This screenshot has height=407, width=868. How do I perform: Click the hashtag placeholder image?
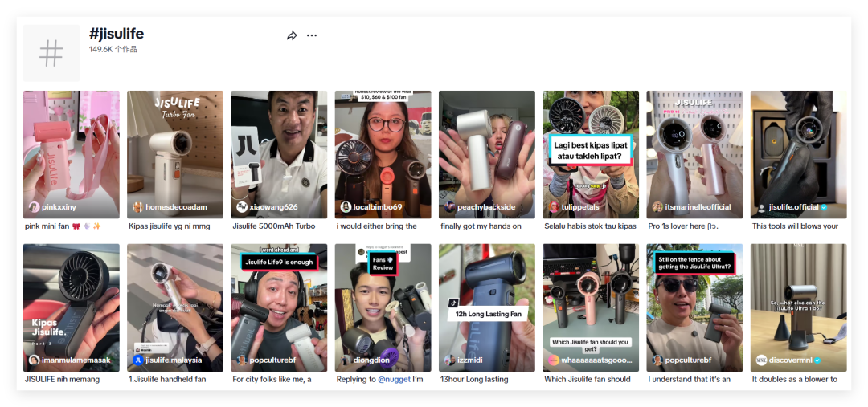click(51, 53)
